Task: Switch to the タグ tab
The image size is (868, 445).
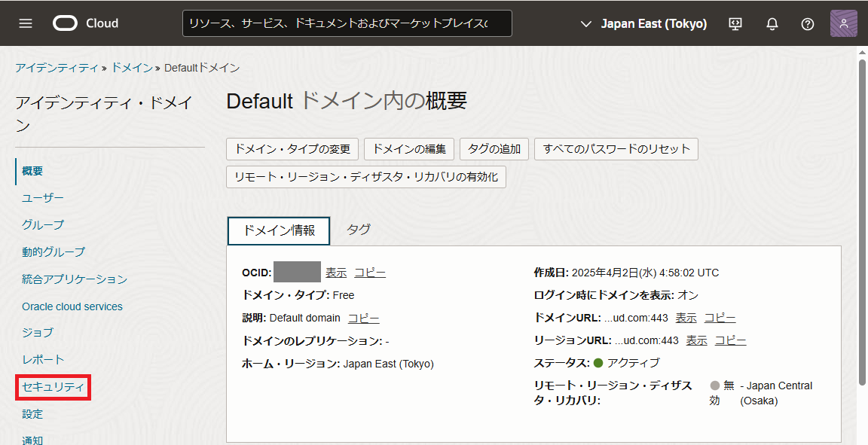Action: [359, 229]
